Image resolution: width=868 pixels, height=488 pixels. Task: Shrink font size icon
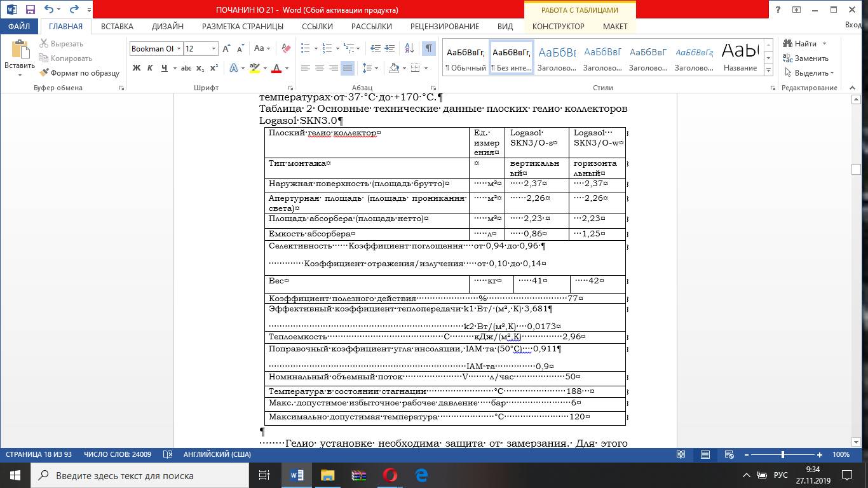pos(240,49)
